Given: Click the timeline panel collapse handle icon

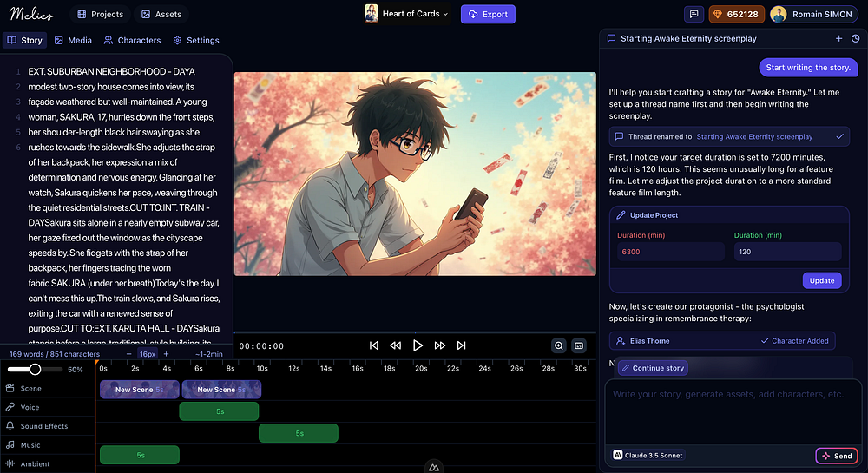Looking at the screenshot, I should (x=434, y=467).
